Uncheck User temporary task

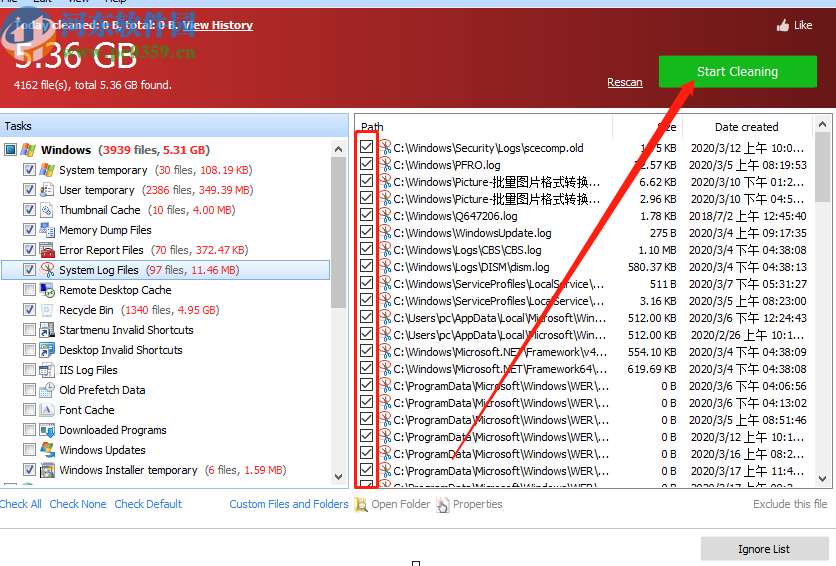(29, 190)
